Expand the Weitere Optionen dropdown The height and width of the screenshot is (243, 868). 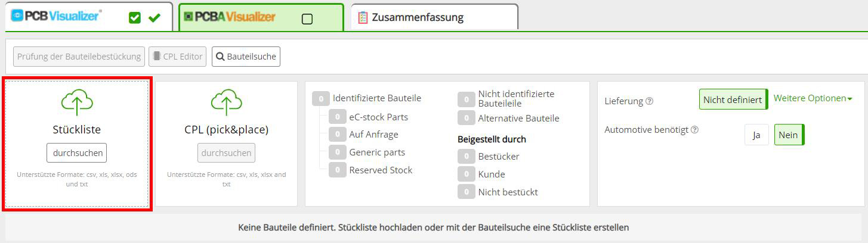[813, 98]
